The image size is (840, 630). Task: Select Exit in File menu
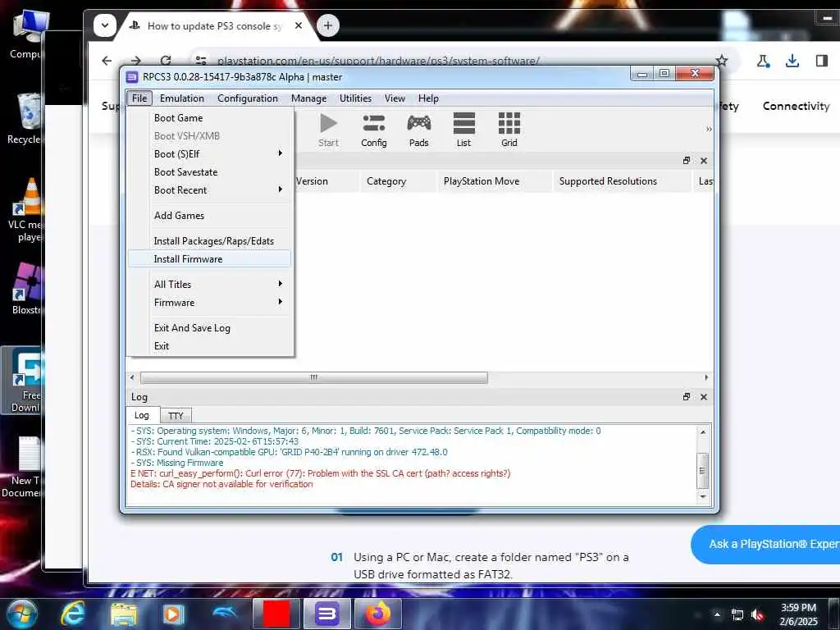tap(210, 346)
